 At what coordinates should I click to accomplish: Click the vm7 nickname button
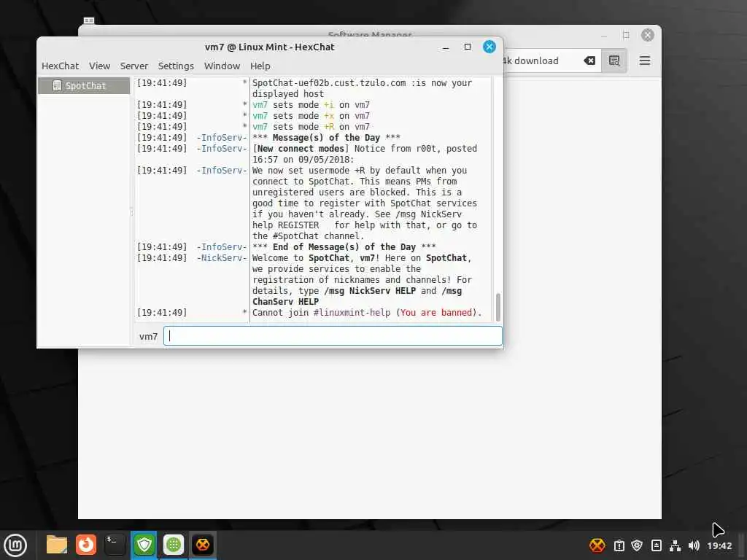[148, 336]
